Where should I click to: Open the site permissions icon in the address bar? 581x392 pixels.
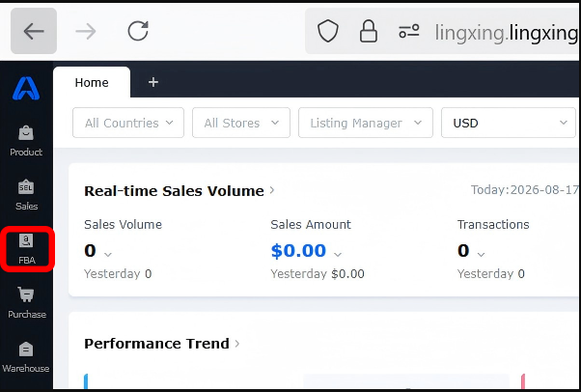coord(408,31)
